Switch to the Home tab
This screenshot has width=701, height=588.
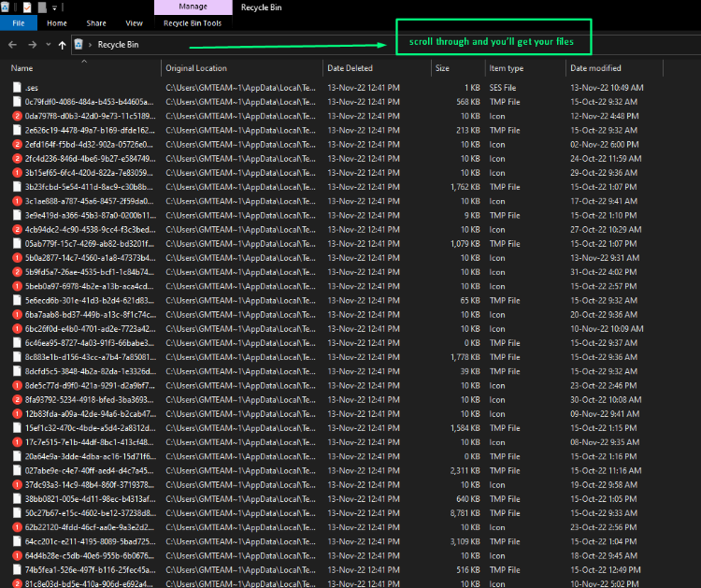57,23
